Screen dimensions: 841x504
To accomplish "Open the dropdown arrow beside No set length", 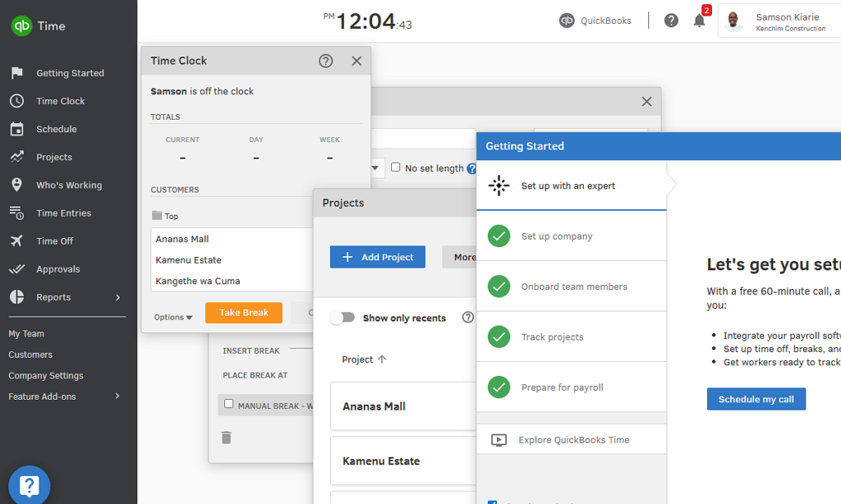I will 375,167.
